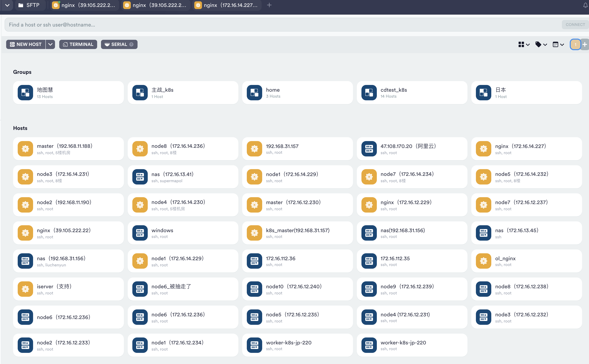Click the NEW HOST button

26,44
